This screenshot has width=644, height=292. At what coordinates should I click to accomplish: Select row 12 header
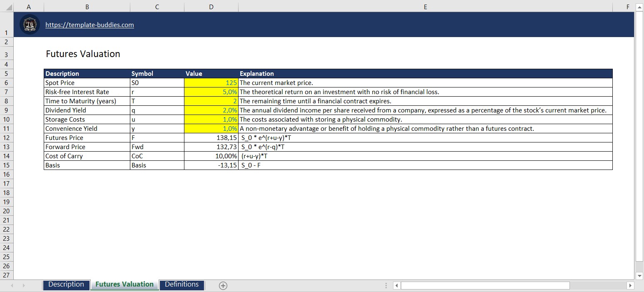7,138
